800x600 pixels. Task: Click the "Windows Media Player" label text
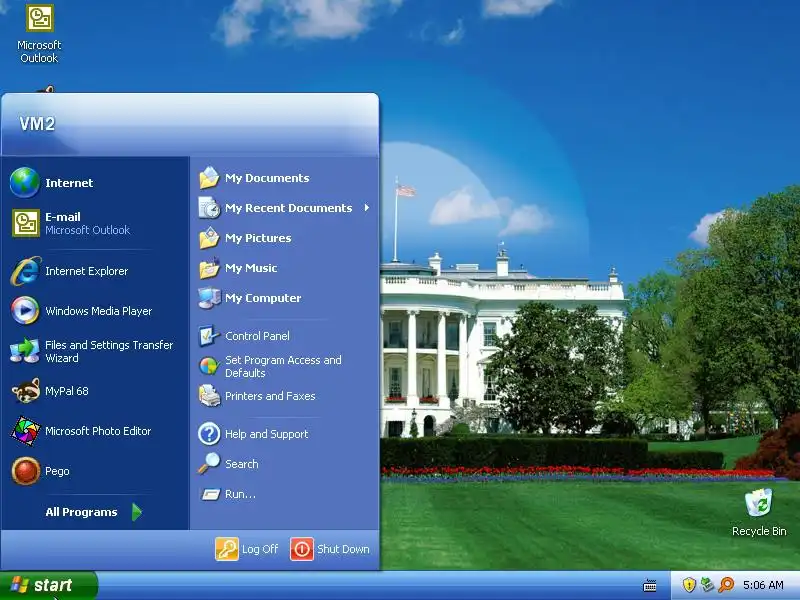[98, 311]
